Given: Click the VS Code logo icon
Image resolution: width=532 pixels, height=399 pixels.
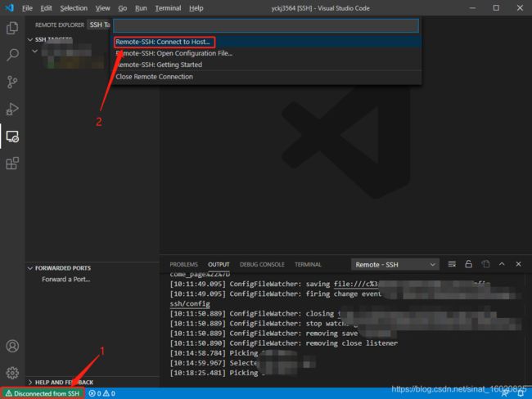Looking at the screenshot, I should click(10, 8).
